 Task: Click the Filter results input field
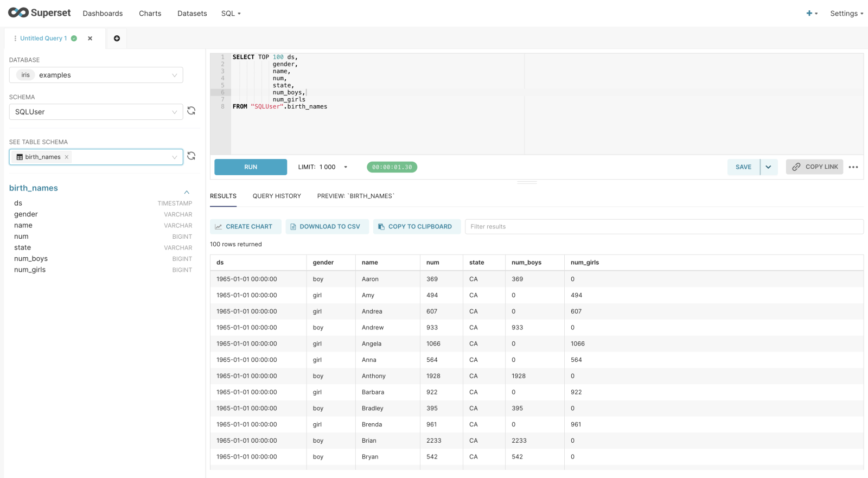(663, 227)
